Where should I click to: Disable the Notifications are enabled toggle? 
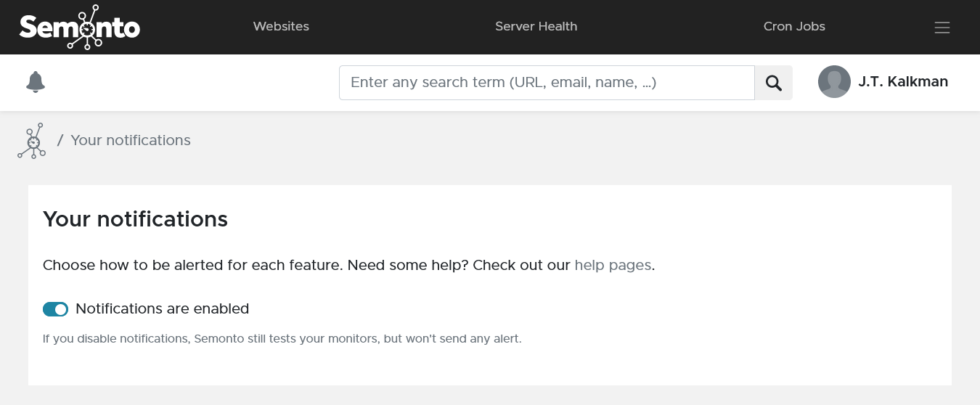55,309
